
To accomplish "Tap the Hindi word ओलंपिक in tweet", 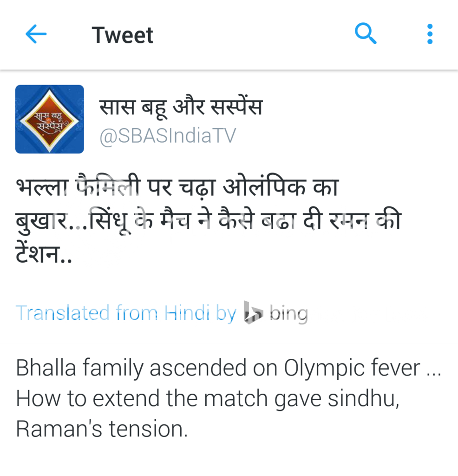I will (x=263, y=188).
